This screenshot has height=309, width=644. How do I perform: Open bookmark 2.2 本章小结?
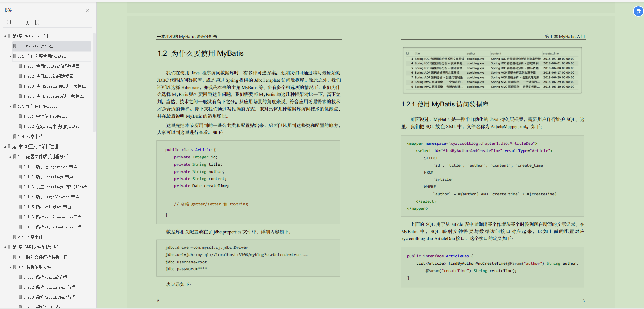coord(31,237)
